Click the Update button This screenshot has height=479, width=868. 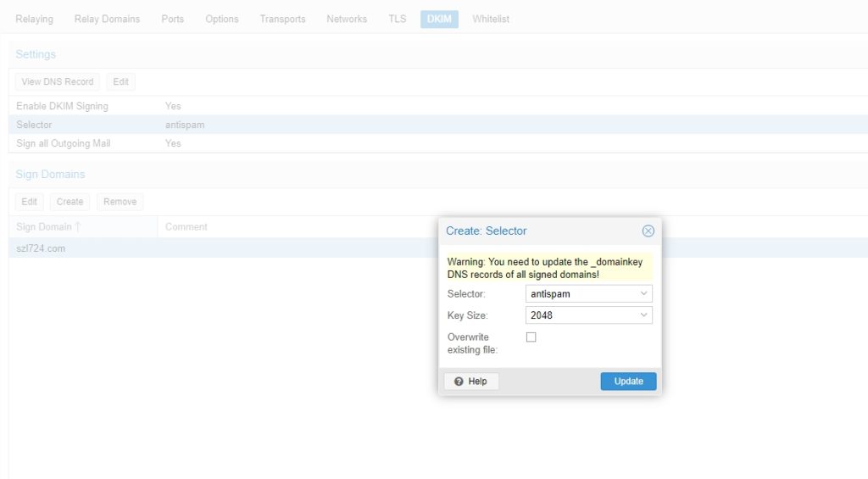point(628,381)
